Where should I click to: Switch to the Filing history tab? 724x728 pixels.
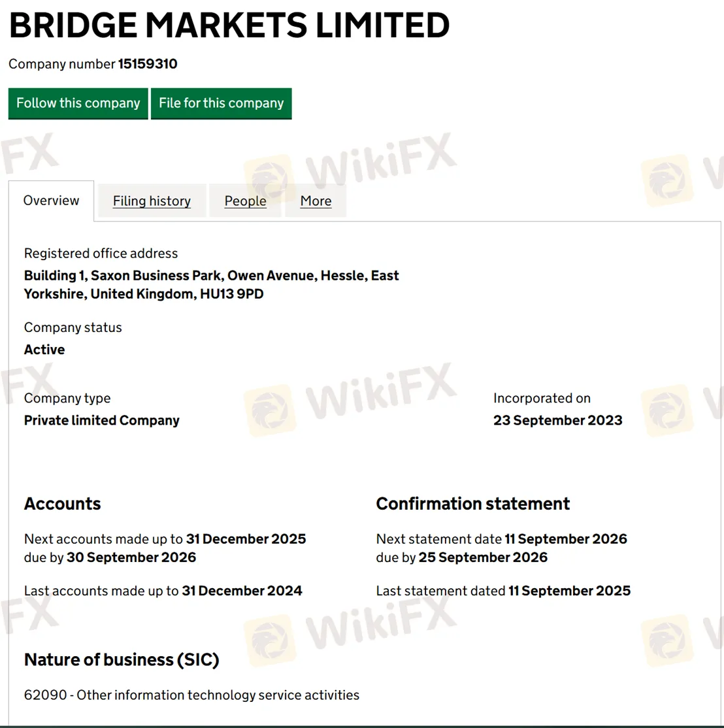pos(152,201)
